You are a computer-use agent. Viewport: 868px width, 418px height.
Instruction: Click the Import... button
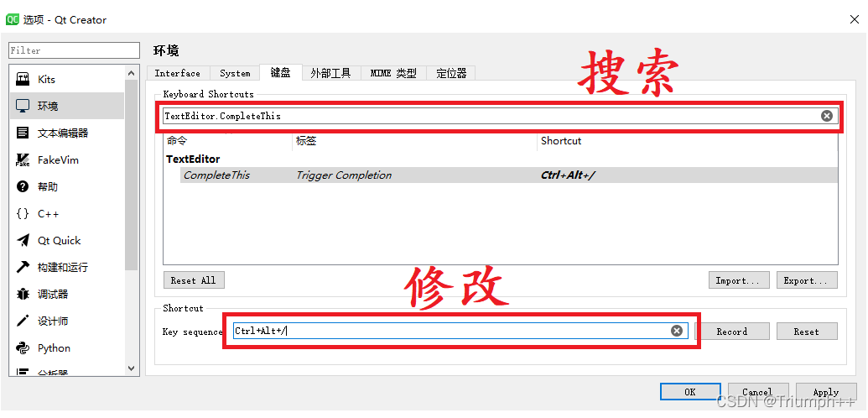[739, 280]
